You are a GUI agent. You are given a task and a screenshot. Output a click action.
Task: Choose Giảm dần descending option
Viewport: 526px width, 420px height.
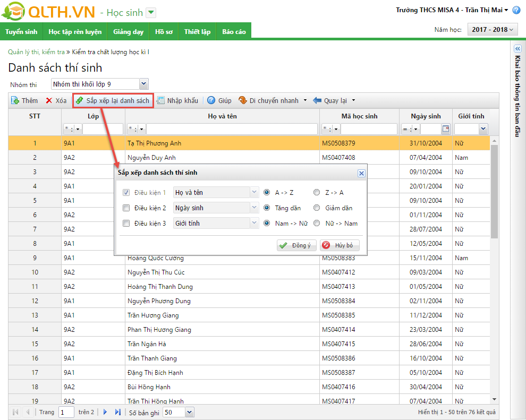click(x=317, y=208)
